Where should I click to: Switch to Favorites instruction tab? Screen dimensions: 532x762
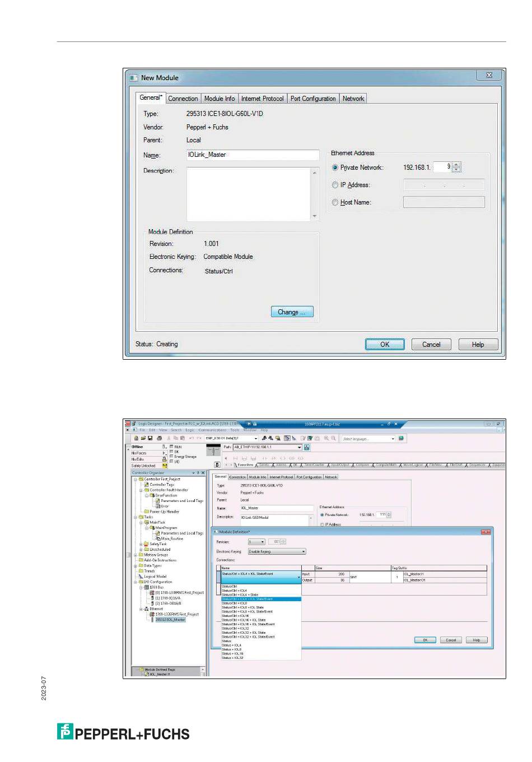point(245,464)
